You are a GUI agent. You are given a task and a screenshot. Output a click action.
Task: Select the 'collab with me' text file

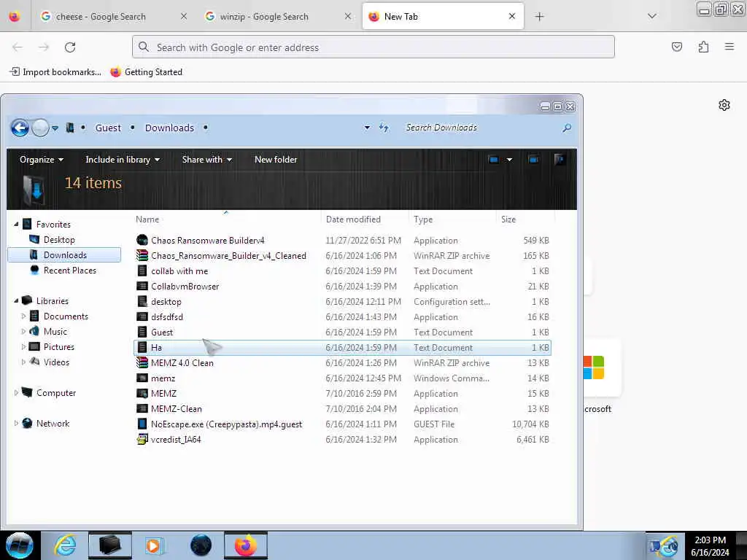coord(179,271)
